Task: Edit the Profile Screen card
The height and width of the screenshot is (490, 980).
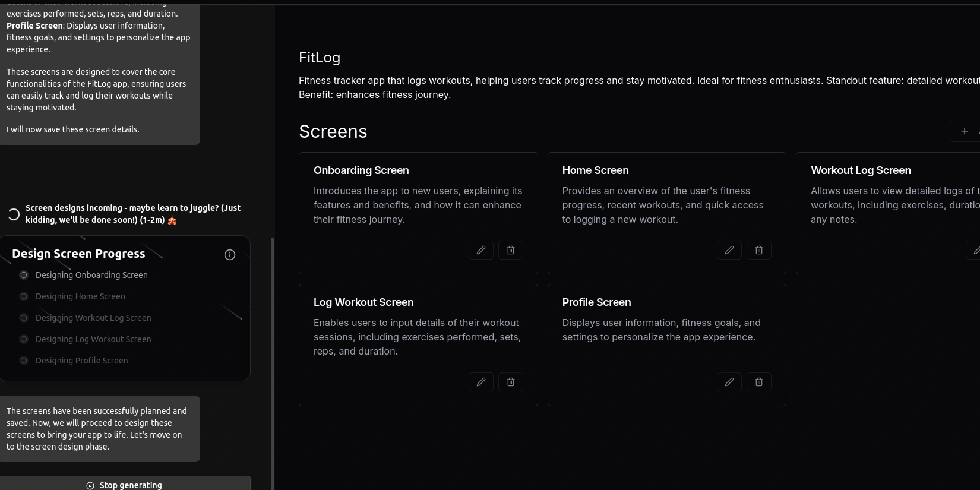Action: click(729, 382)
